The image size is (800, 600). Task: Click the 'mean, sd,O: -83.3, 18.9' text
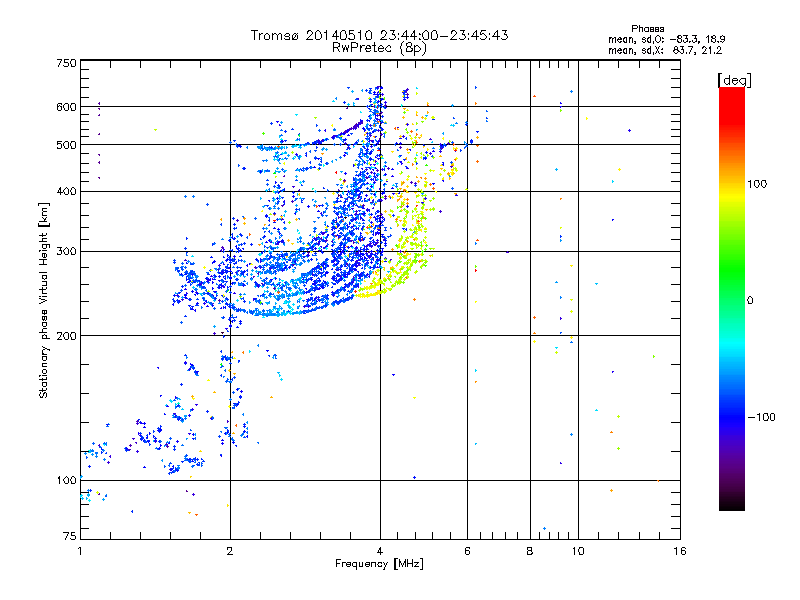coord(666,39)
